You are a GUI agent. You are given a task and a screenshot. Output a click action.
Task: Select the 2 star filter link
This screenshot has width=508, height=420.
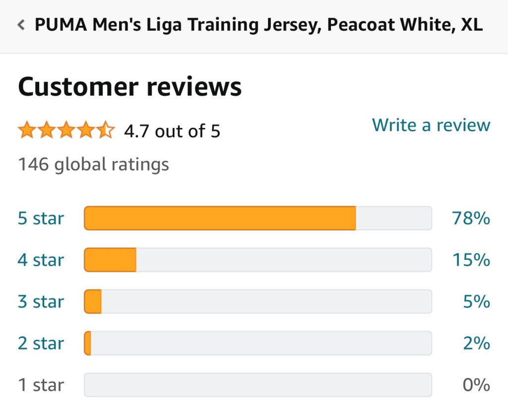tap(41, 343)
